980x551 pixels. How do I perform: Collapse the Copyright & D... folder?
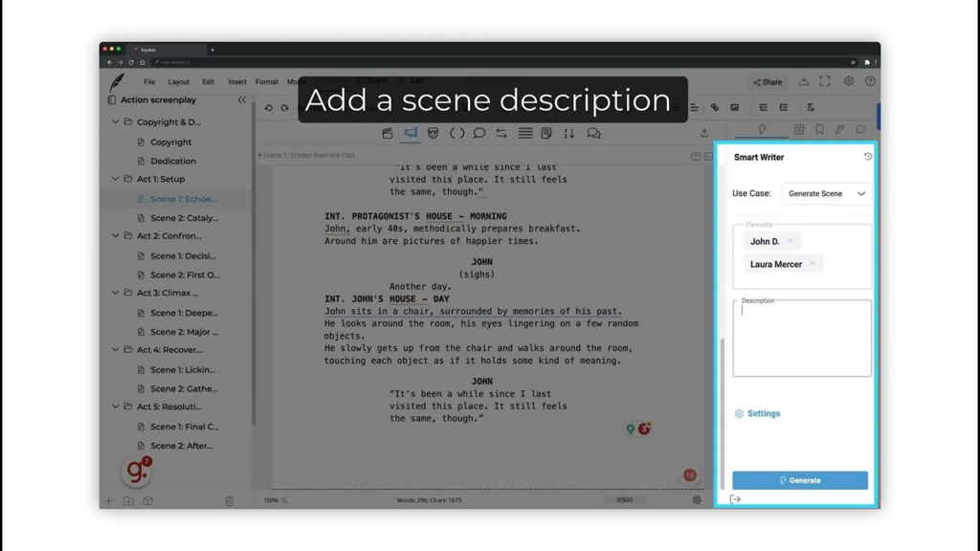pyautogui.click(x=115, y=121)
